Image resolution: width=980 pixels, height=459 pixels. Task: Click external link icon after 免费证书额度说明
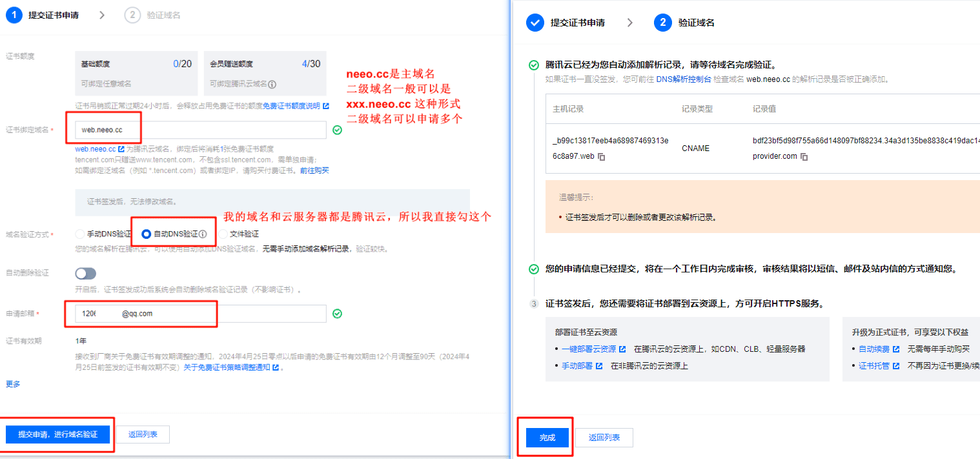pyautogui.click(x=326, y=106)
